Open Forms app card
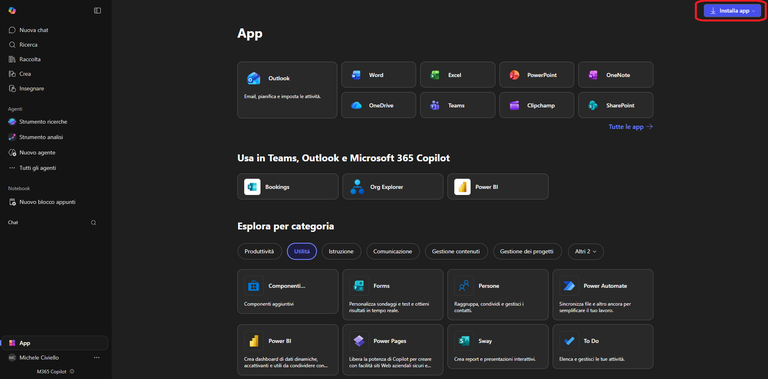This screenshot has height=379, width=768. (x=392, y=294)
